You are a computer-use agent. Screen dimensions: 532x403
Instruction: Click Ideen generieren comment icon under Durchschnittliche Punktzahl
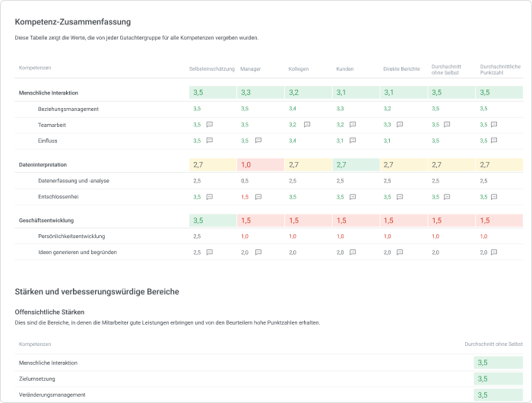pyautogui.click(x=494, y=252)
